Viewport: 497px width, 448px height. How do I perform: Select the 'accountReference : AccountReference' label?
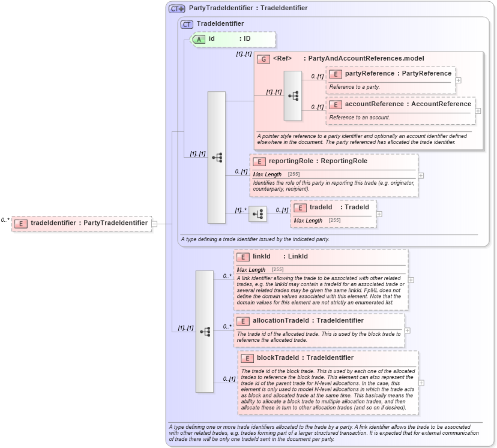408,104
